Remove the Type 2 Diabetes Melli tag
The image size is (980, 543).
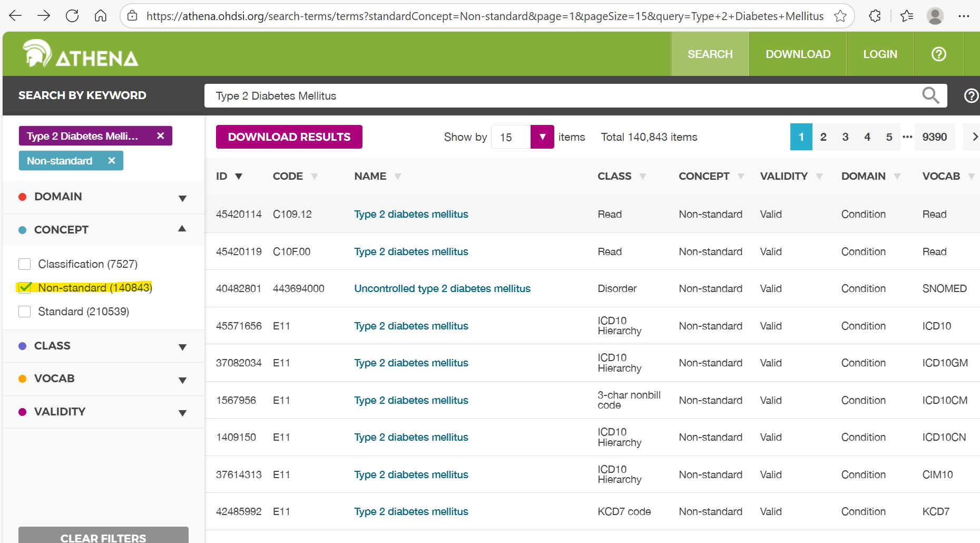point(161,136)
